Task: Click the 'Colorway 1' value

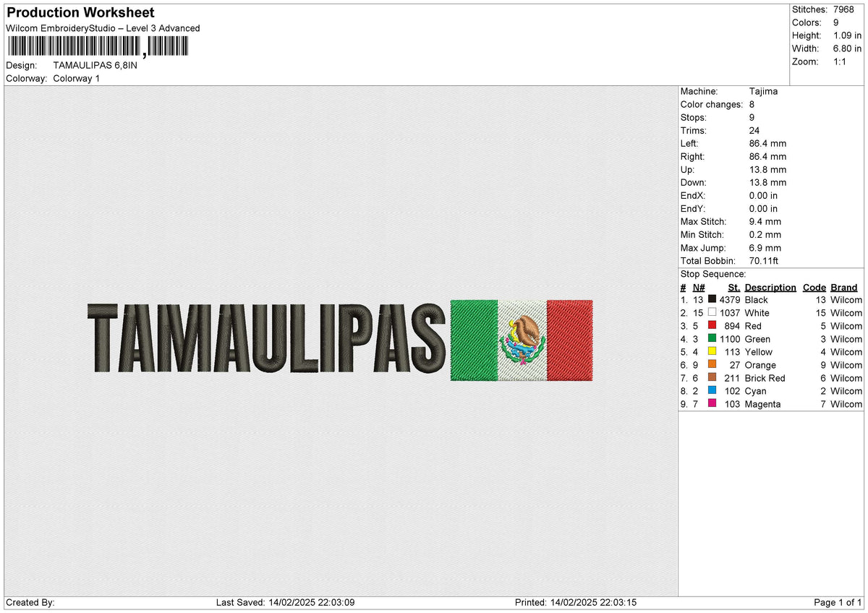Action: [77, 78]
